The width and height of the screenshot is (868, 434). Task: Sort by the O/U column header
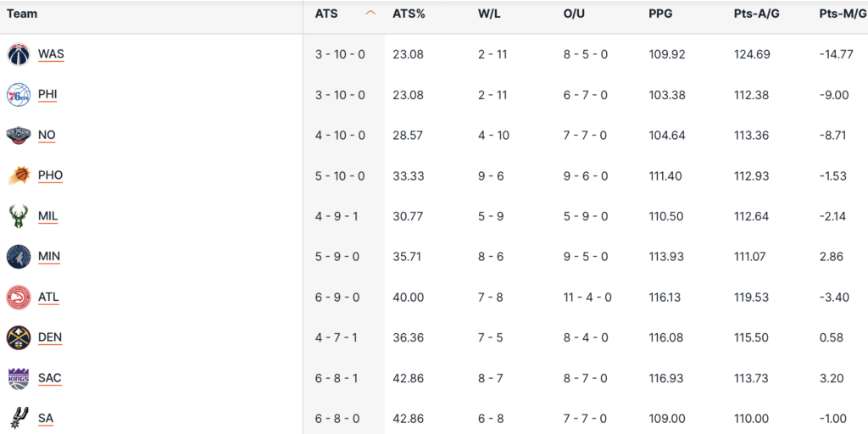[x=575, y=14]
